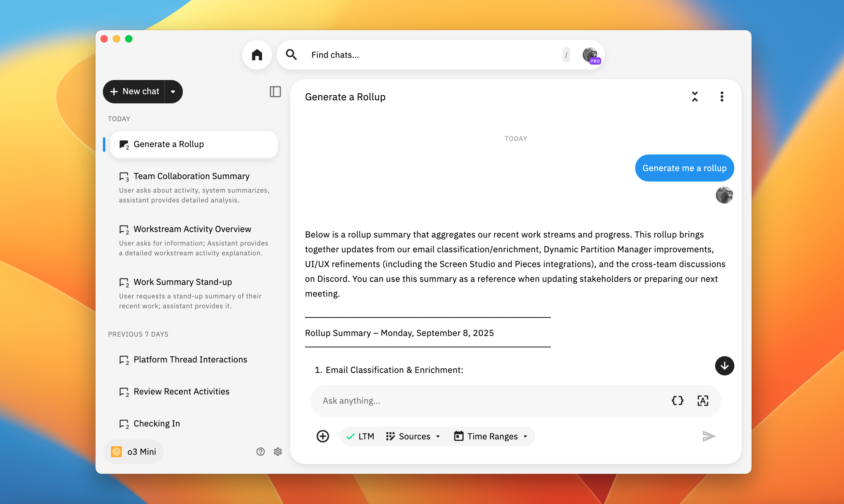Click the curly braces code snippet icon
This screenshot has height=504, width=844.
coord(677,400)
